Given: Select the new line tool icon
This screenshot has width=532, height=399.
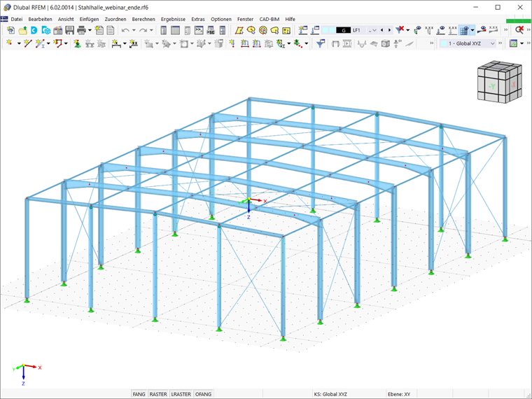Looking at the screenshot, I should [x=28, y=43].
